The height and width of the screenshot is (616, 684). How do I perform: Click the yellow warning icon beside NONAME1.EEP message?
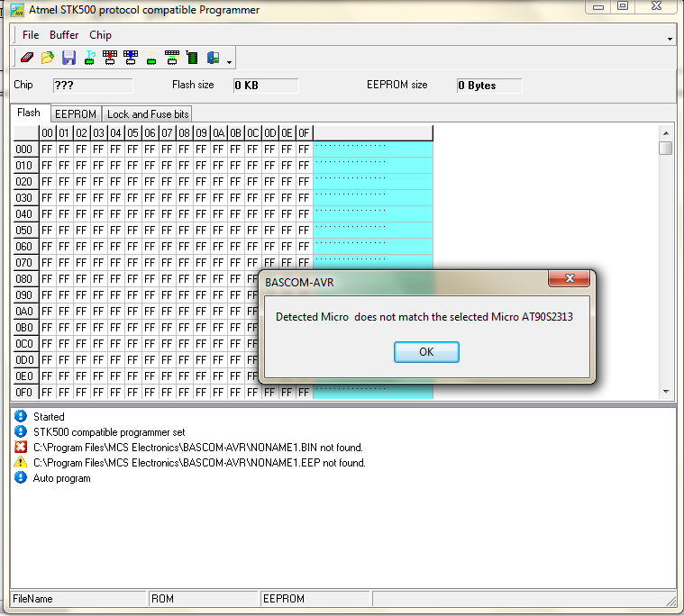coord(21,462)
